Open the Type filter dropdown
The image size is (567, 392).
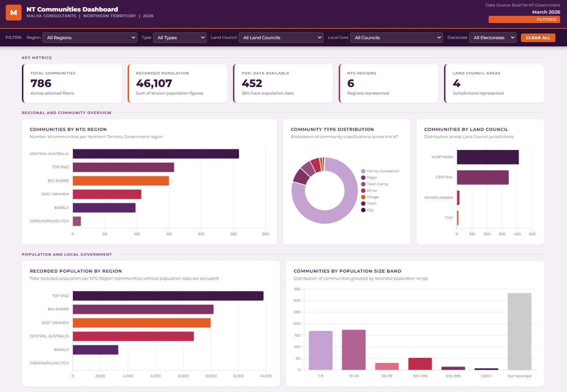point(180,37)
